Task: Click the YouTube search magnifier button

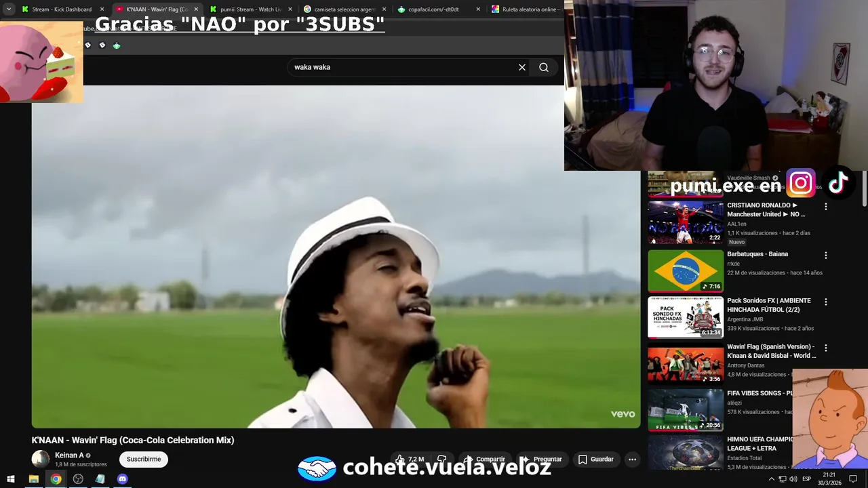Action: (x=544, y=67)
